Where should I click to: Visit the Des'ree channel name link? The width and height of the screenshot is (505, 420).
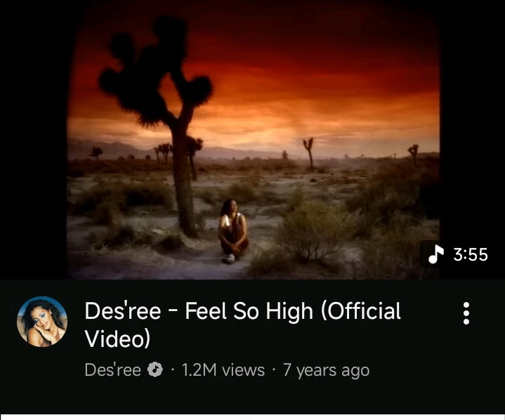[112, 369]
